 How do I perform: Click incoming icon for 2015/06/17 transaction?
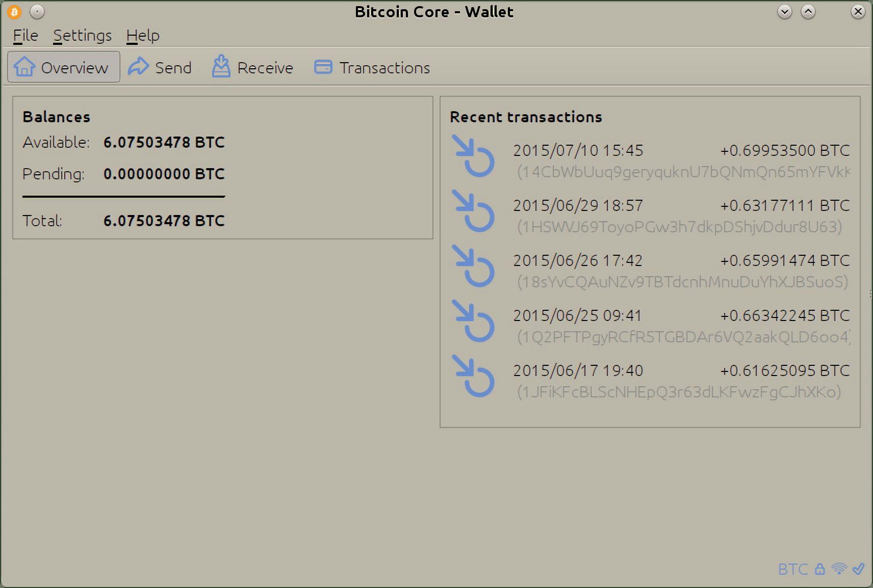point(473,376)
